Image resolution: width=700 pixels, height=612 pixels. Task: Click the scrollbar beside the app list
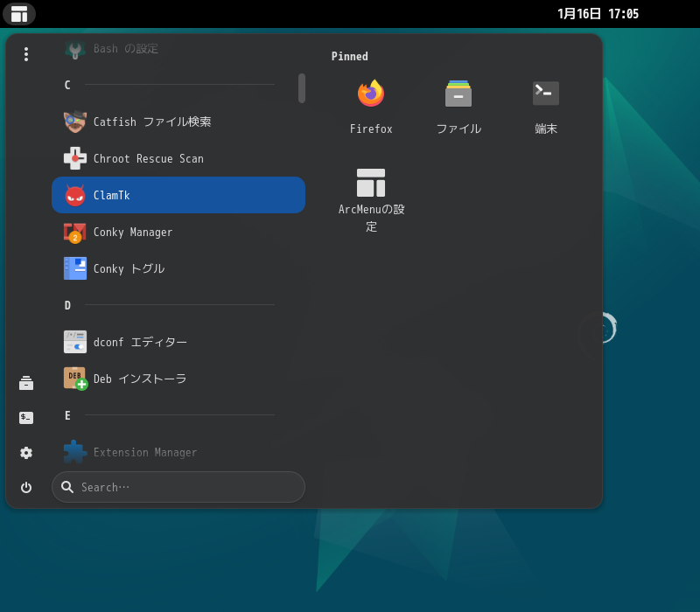click(301, 88)
